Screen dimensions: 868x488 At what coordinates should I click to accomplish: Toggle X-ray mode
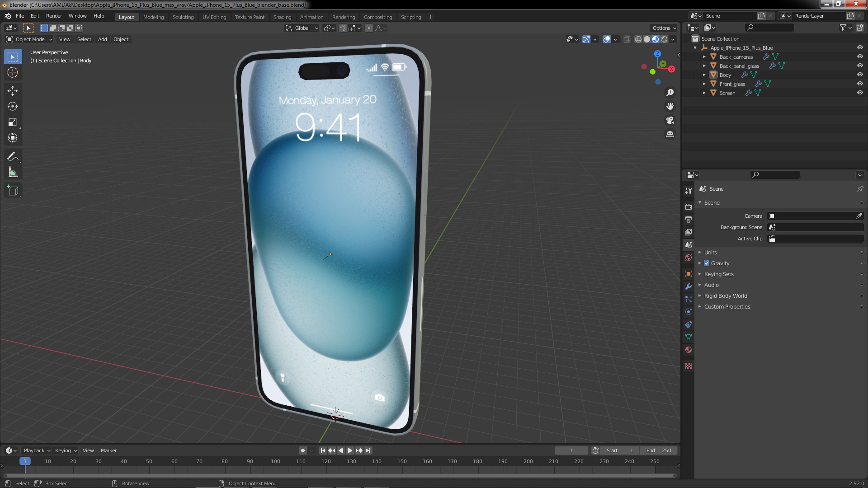point(627,39)
